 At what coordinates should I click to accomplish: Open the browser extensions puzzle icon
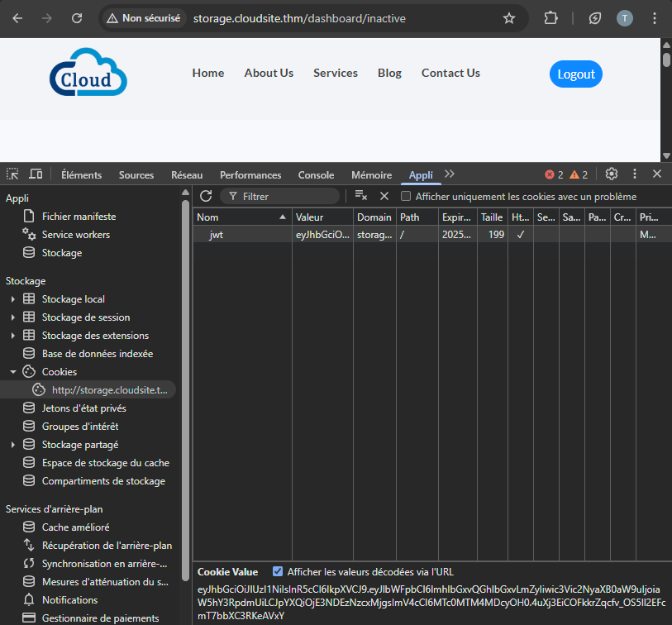point(550,18)
